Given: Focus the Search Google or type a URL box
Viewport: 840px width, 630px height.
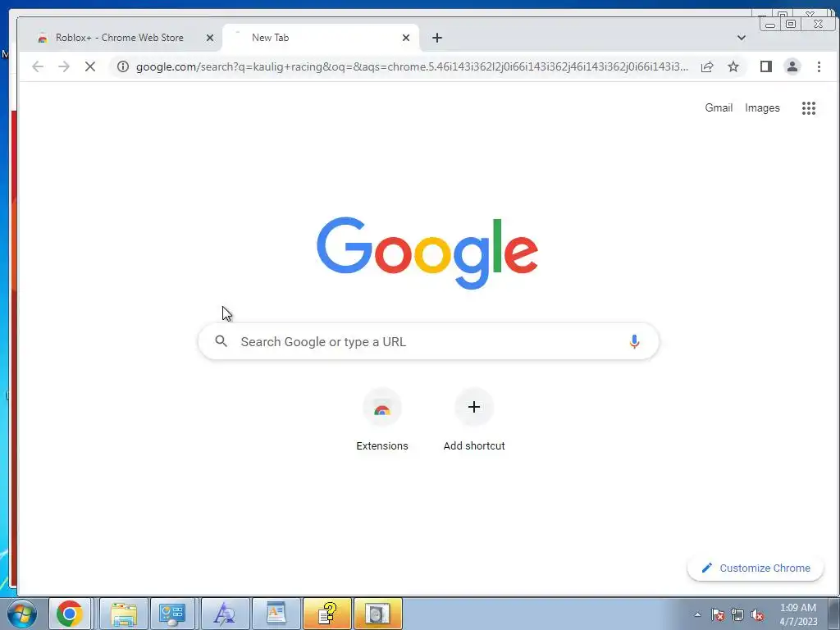Looking at the screenshot, I should tap(428, 341).
